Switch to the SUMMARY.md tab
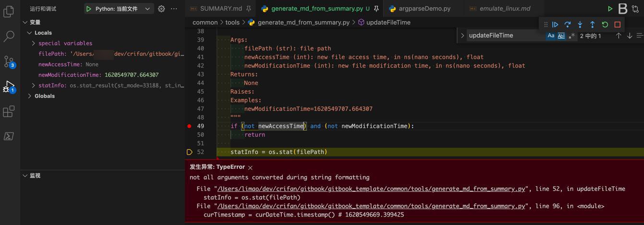This screenshot has width=644, height=225. [x=220, y=9]
